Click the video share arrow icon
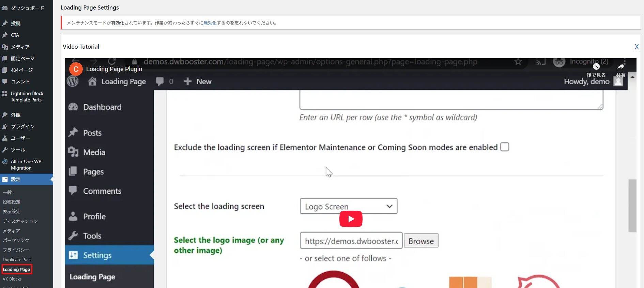This screenshot has height=288, width=644. [x=620, y=67]
